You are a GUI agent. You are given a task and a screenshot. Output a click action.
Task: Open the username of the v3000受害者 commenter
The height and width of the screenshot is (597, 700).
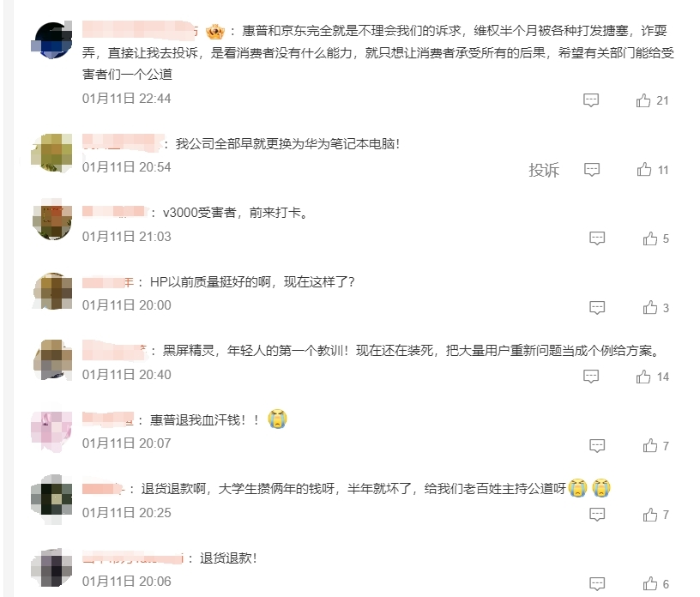[x=114, y=212]
